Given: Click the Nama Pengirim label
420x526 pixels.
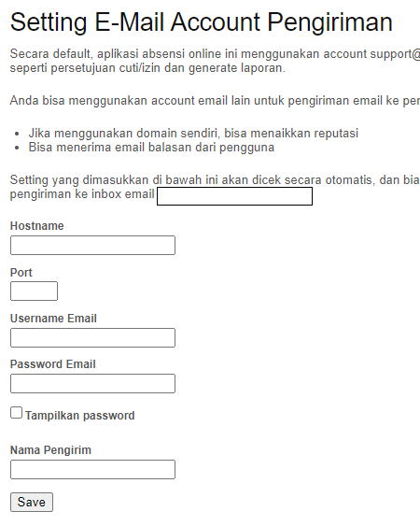Looking at the screenshot, I should (50, 449).
